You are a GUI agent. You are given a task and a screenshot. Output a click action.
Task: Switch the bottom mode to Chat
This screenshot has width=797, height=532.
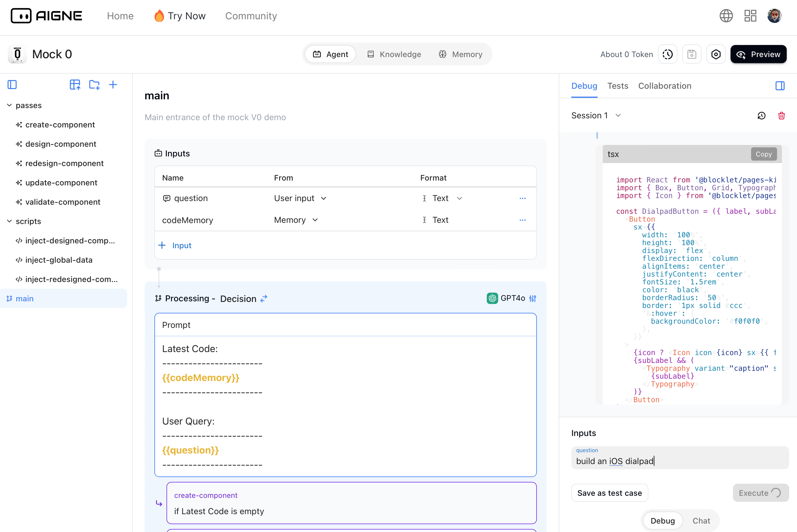coord(701,521)
